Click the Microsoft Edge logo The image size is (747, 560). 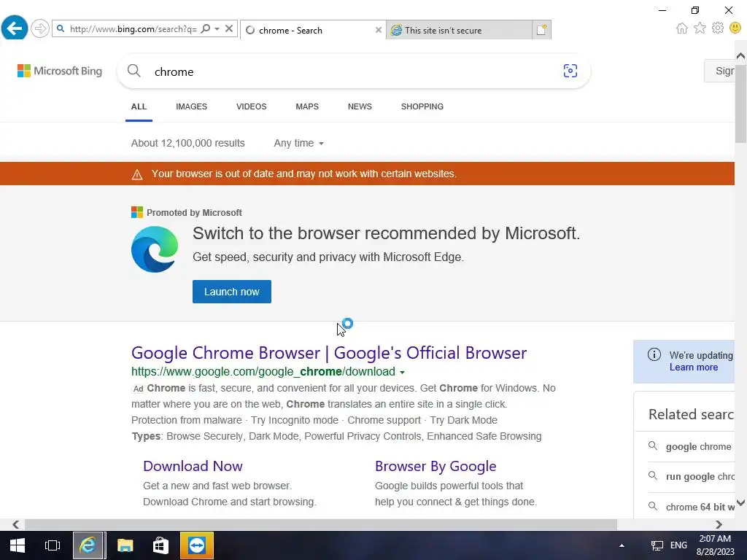click(x=155, y=249)
